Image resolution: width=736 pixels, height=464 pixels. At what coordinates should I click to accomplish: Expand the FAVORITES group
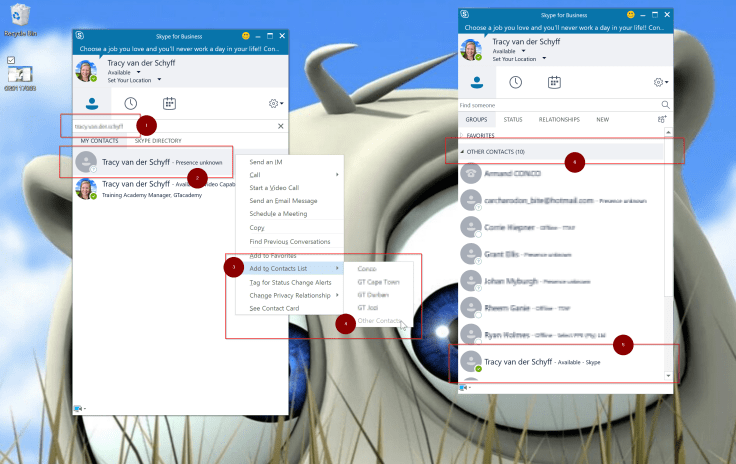coord(480,135)
